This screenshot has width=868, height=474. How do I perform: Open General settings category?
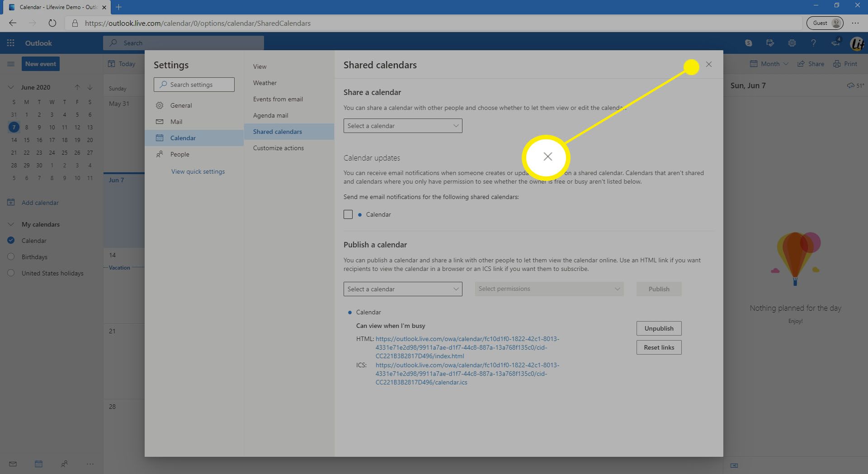click(194, 105)
